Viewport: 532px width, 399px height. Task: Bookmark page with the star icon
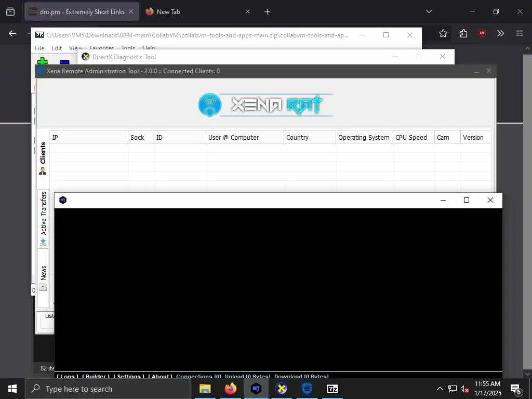pyautogui.click(x=443, y=33)
